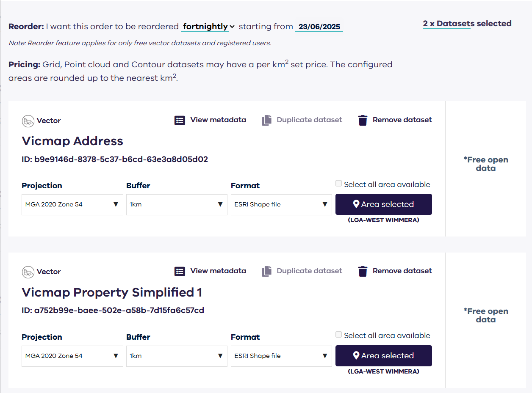Click Duplicate dataset icon for Vicmap Property Simplified 1
This screenshot has width=532, height=393.
(266, 271)
